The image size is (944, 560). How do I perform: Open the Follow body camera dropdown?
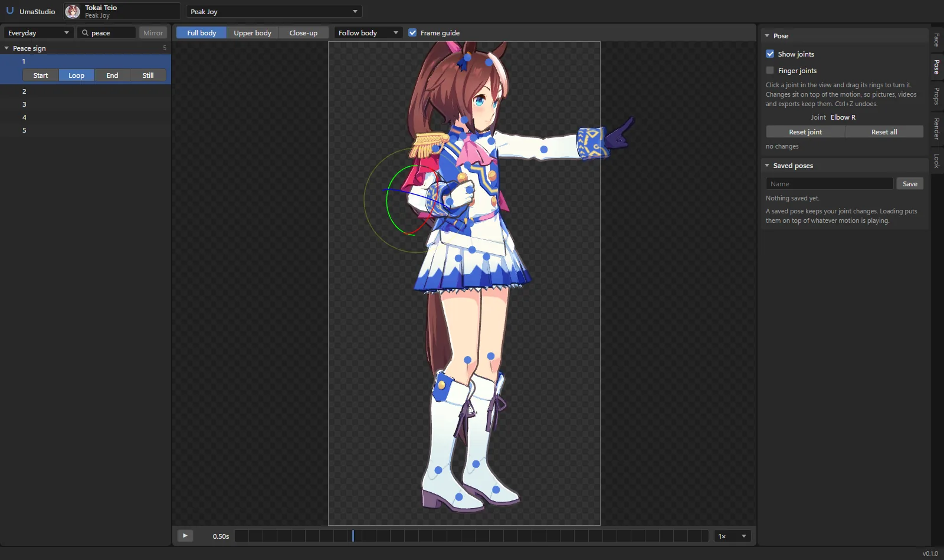(368, 33)
